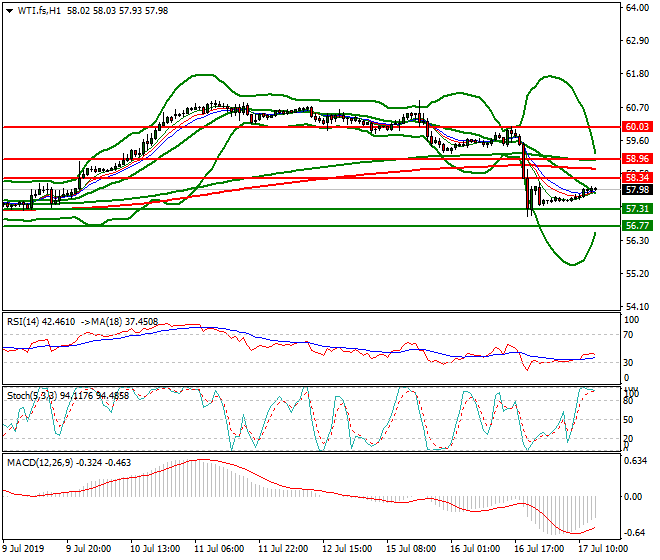Click the black 57.98 current price tag

(x=637, y=190)
